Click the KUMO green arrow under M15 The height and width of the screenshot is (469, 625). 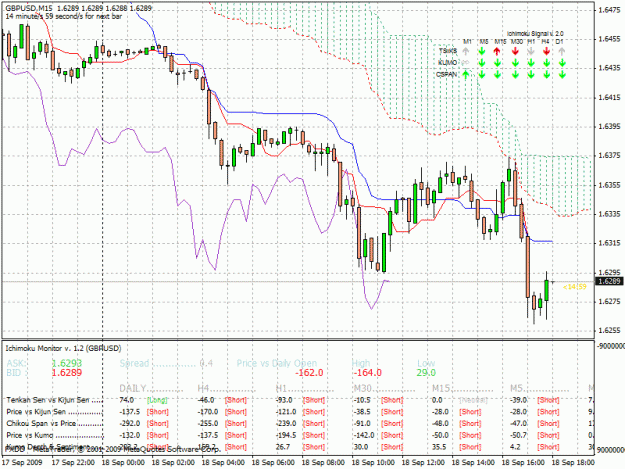click(497, 63)
